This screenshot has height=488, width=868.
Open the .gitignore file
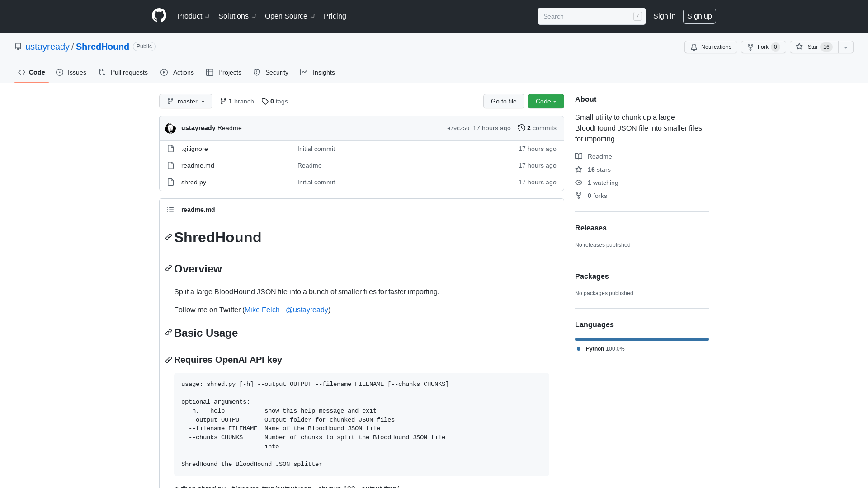click(194, 149)
